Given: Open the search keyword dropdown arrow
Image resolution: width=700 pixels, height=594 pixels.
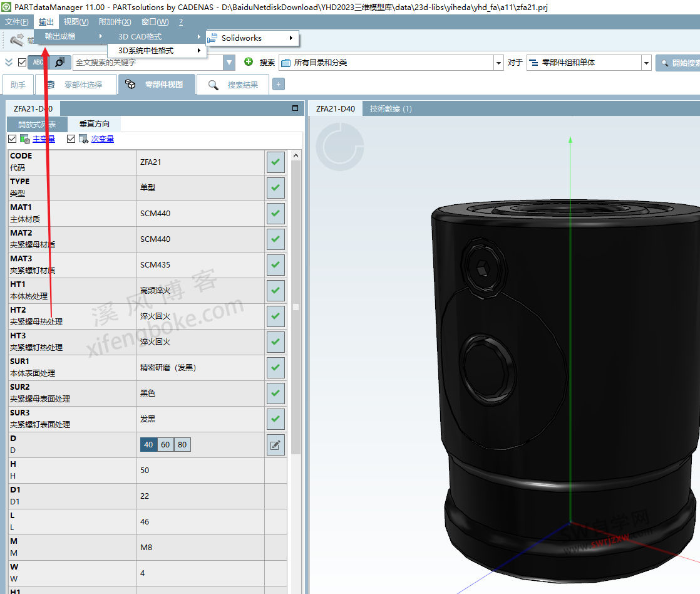Looking at the screenshot, I should point(229,63).
